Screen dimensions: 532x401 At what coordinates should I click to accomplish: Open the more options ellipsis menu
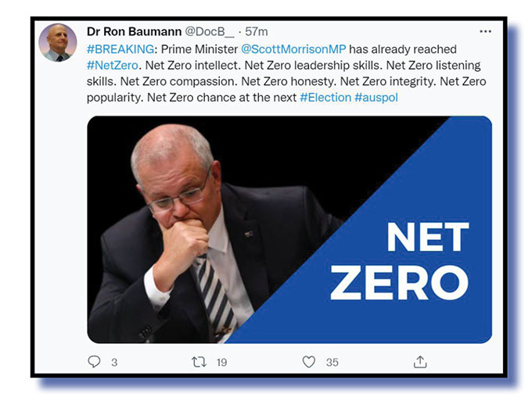pos(485,31)
